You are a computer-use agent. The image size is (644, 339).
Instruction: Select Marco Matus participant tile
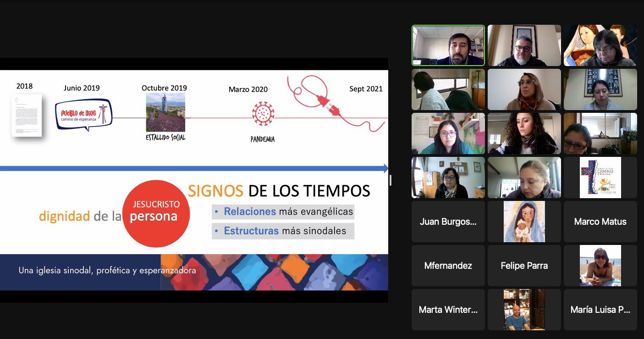[600, 222]
